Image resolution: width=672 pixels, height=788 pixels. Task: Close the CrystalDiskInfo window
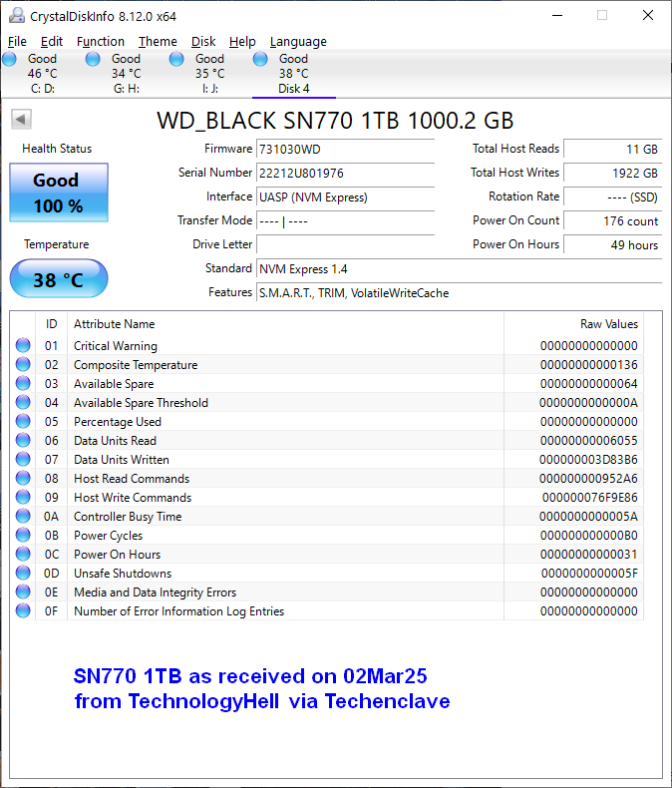[648, 16]
